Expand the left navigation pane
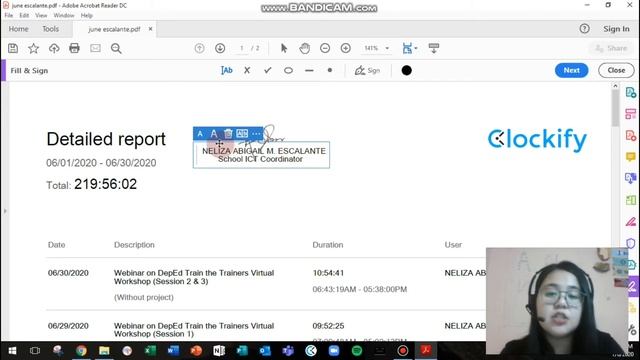Image resolution: width=640 pixels, height=360 pixels. (5, 211)
